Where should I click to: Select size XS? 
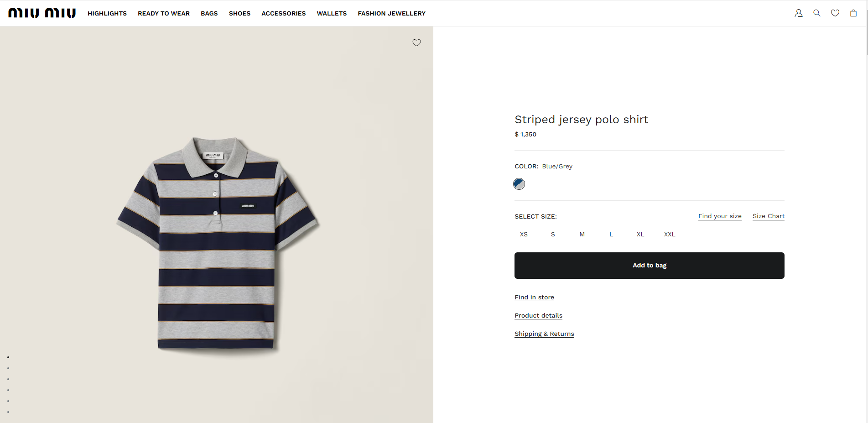tap(524, 235)
